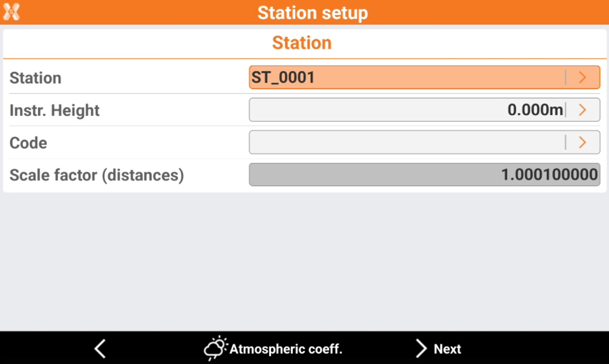Open the Instr. Height chevron arrow
Screen dimensions: 609x364
tap(582, 110)
